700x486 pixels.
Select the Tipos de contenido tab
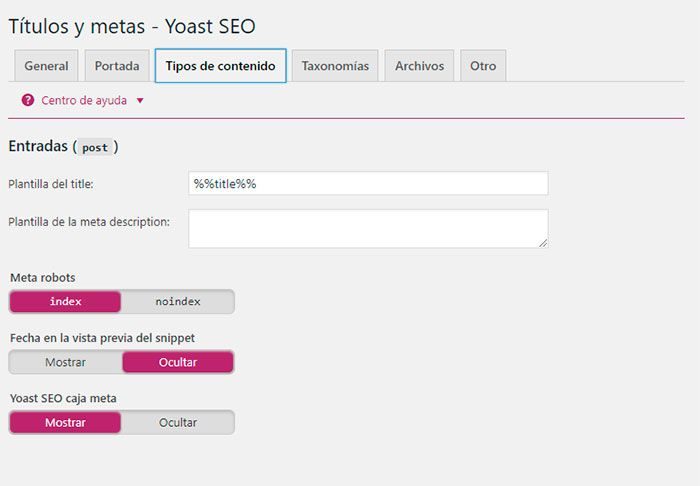221,66
